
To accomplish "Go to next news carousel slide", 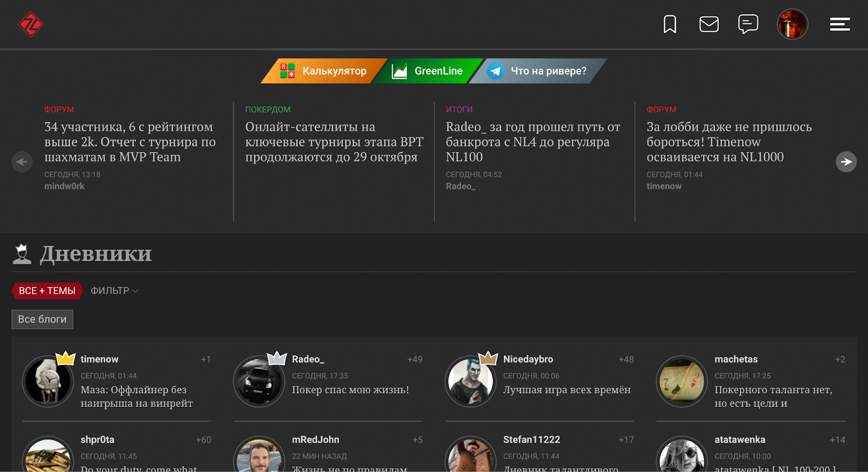I will click(x=846, y=162).
